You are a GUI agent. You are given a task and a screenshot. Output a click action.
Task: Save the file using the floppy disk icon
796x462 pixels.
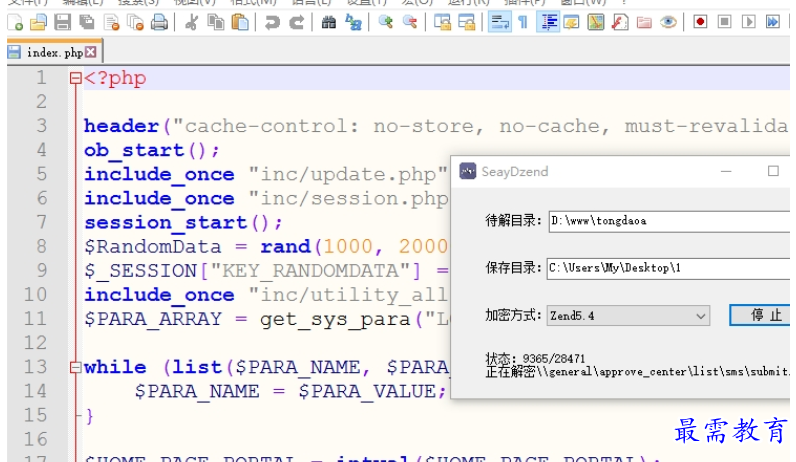[x=62, y=21]
